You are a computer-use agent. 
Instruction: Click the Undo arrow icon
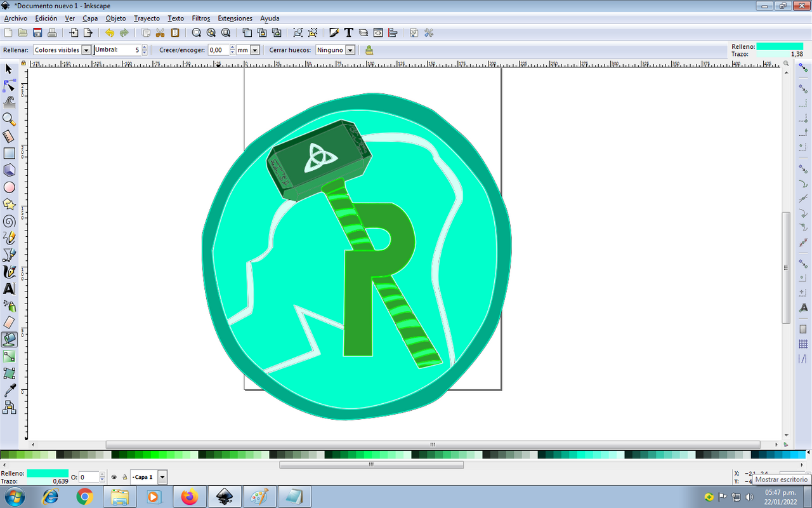(x=110, y=33)
